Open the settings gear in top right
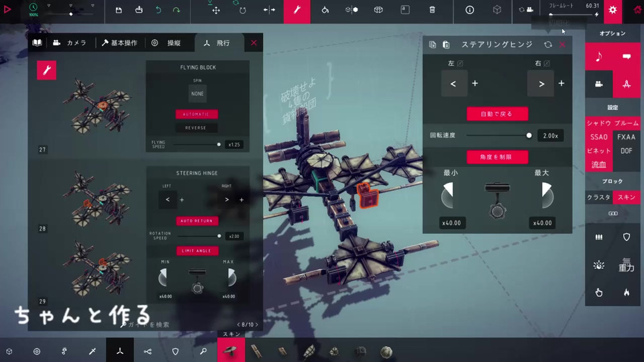 (612, 10)
